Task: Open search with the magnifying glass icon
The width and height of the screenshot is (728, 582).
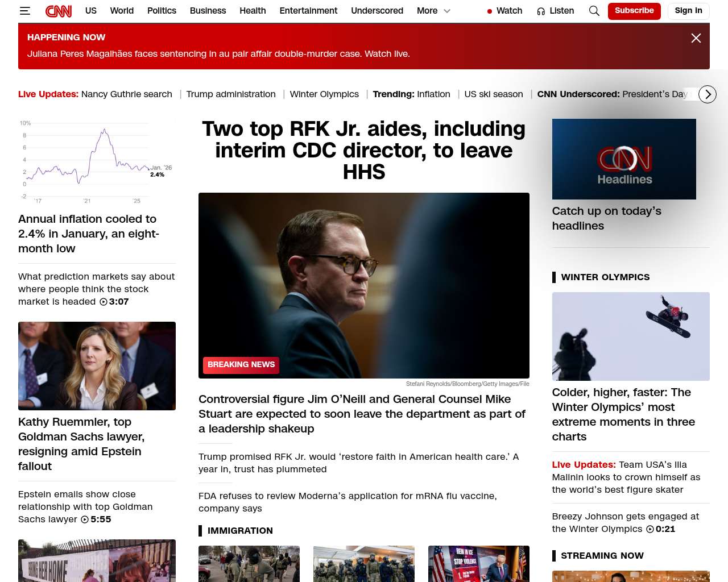Action: pos(594,11)
